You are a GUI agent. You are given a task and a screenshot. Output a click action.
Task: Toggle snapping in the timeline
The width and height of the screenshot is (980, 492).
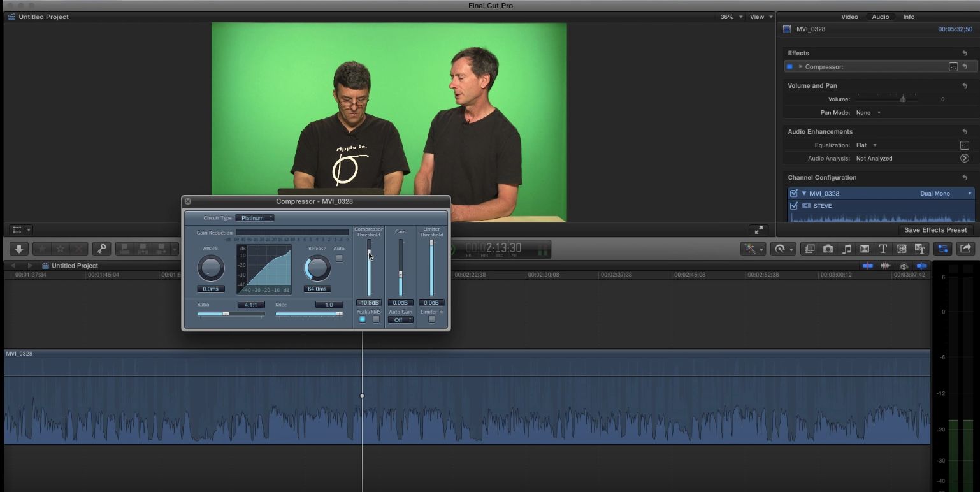(921, 266)
